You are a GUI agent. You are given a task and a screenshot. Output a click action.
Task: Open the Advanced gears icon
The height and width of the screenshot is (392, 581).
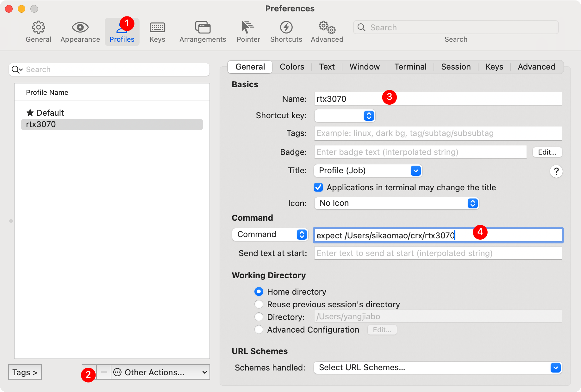[327, 28]
